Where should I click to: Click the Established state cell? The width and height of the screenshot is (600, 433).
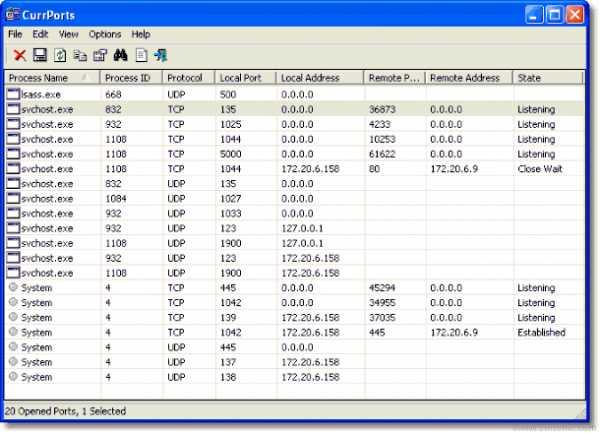tap(541, 332)
